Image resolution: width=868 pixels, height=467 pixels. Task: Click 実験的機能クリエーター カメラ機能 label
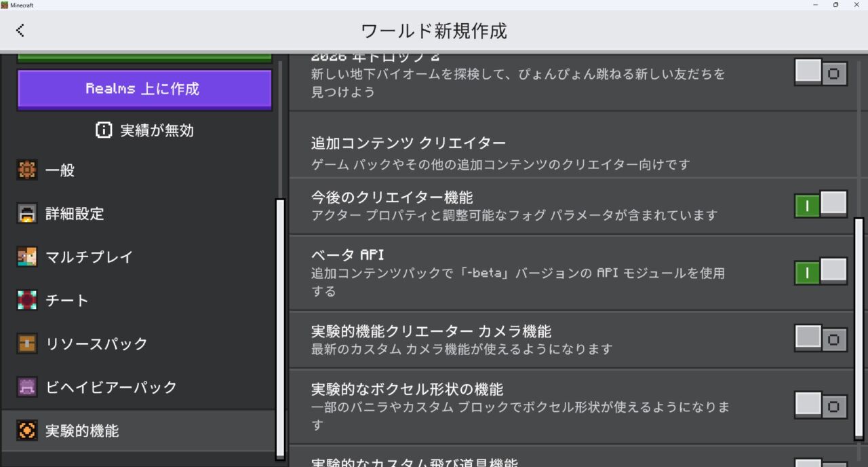(x=431, y=331)
